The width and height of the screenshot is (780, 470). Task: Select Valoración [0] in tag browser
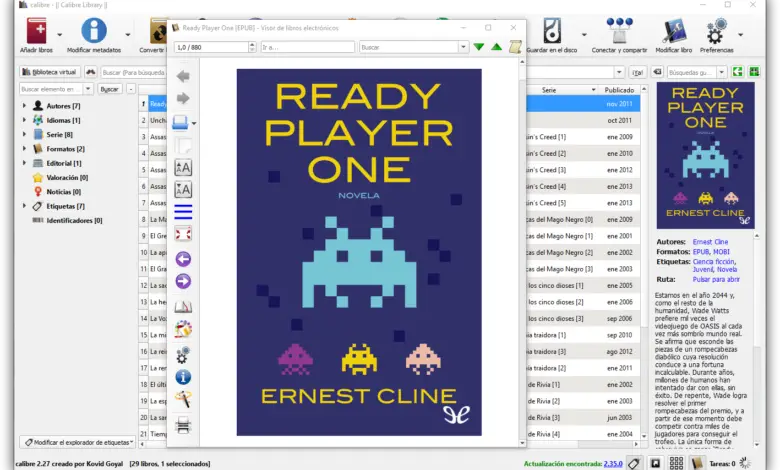tap(67, 178)
